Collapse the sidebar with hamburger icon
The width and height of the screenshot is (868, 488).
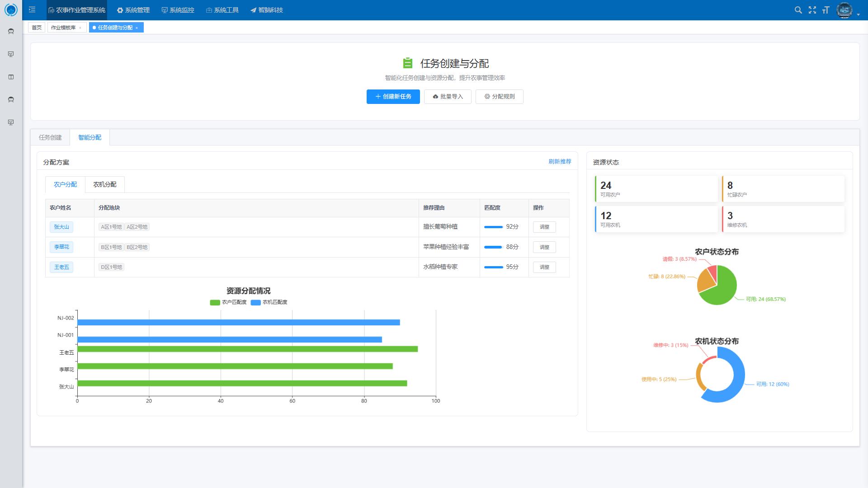tap(32, 9)
